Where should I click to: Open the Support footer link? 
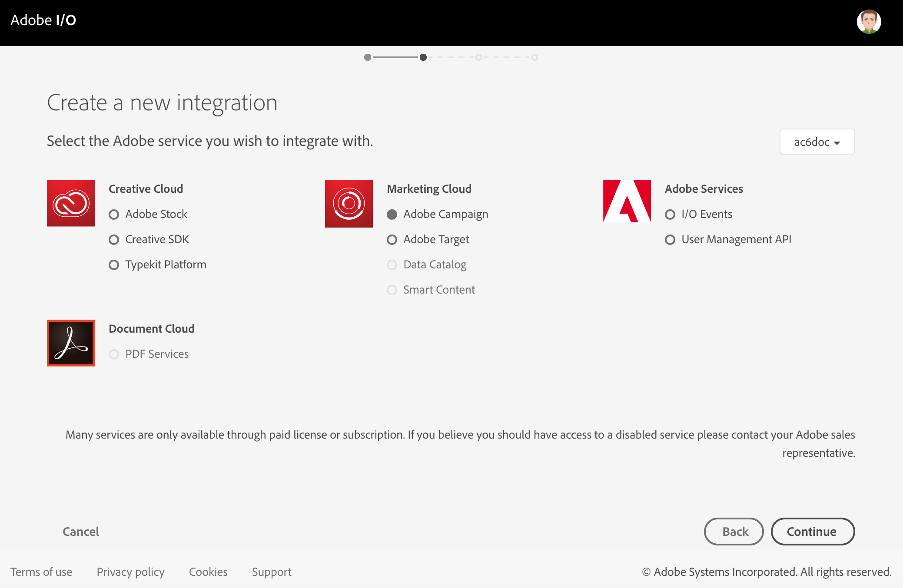coord(272,572)
